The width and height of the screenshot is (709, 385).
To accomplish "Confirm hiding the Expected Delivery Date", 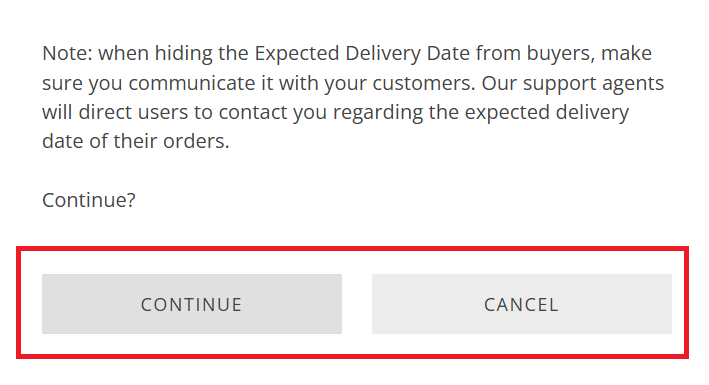I will [x=192, y=304].
